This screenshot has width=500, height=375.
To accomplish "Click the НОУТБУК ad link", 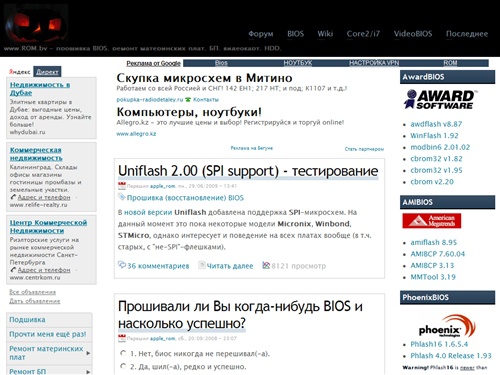I will tap(298, 63).
